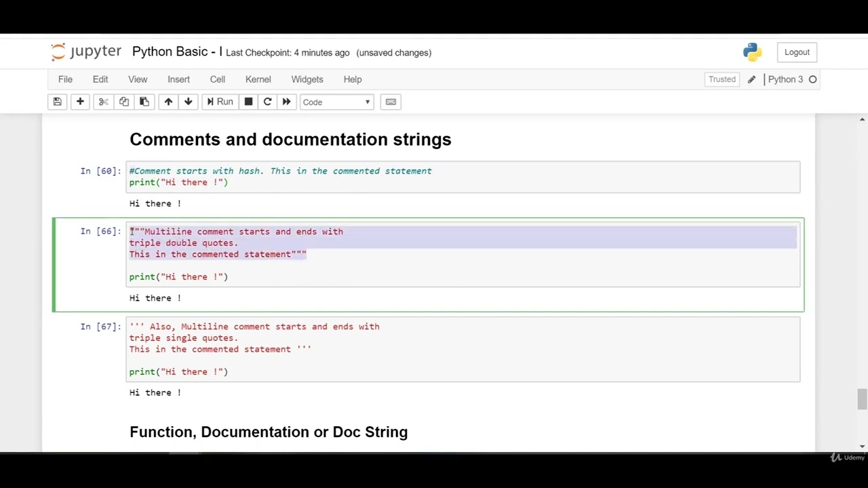Restart the kernel circular arrow icon
This screenshot has width=868, height=488.
(267, 102)
